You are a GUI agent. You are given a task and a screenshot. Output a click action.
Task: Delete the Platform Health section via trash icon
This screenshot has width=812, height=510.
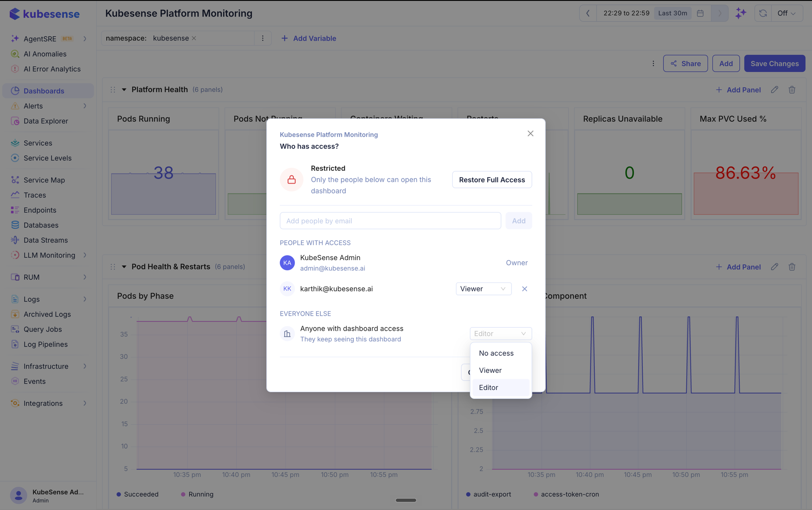point(792,90)
